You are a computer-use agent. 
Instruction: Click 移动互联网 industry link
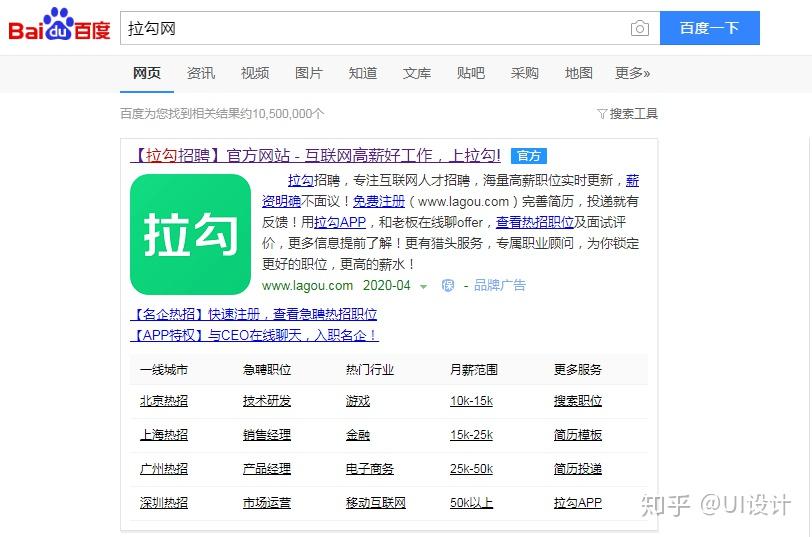pos(376,503)
